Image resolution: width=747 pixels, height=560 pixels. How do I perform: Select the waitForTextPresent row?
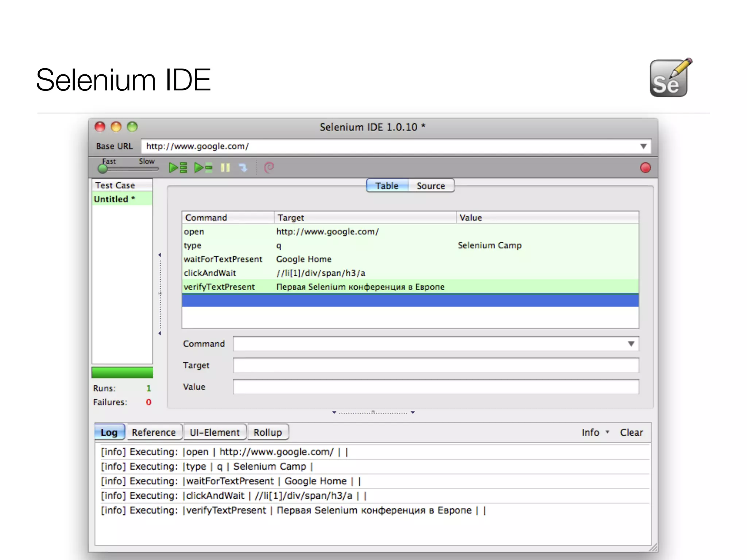coord(410,259)
